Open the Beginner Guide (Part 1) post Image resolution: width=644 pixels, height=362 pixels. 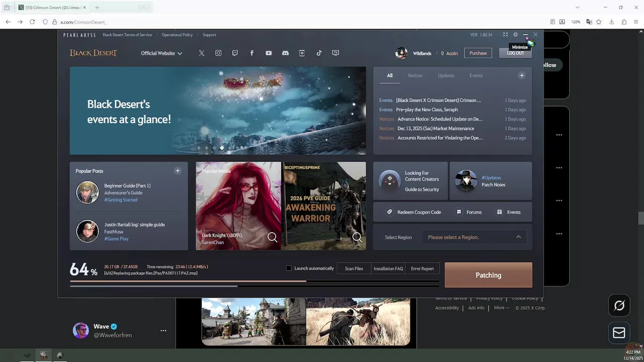[127, 186]
